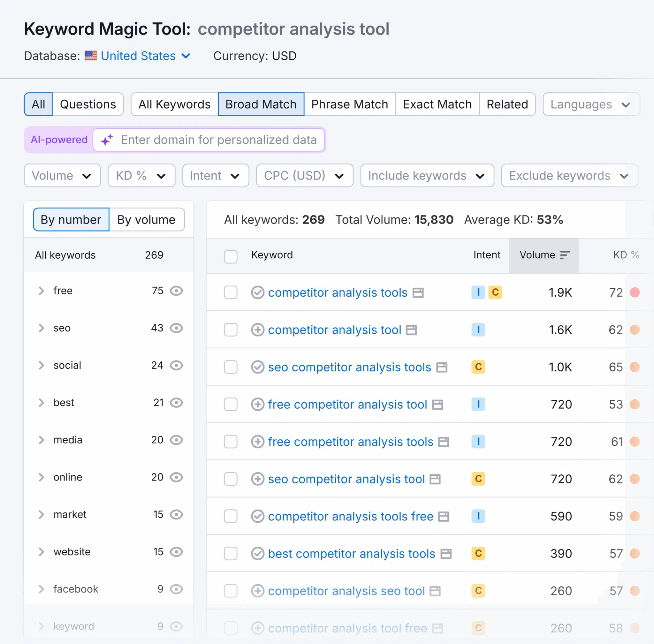Open SERP icon for competitor analysis tools
The image size is (654, 644).
pos(418,292)
